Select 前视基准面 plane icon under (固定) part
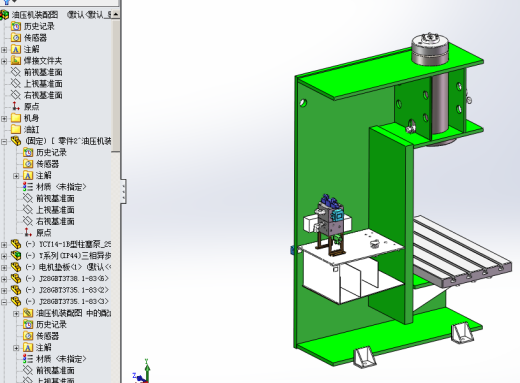The width and height of the screenshot is (520, 383). coord(28,198)
